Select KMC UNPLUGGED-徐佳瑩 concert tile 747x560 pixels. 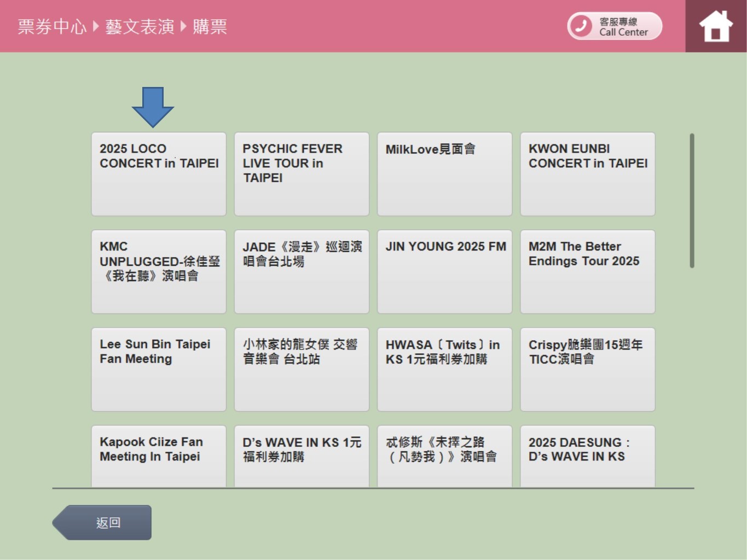point(159,272)
